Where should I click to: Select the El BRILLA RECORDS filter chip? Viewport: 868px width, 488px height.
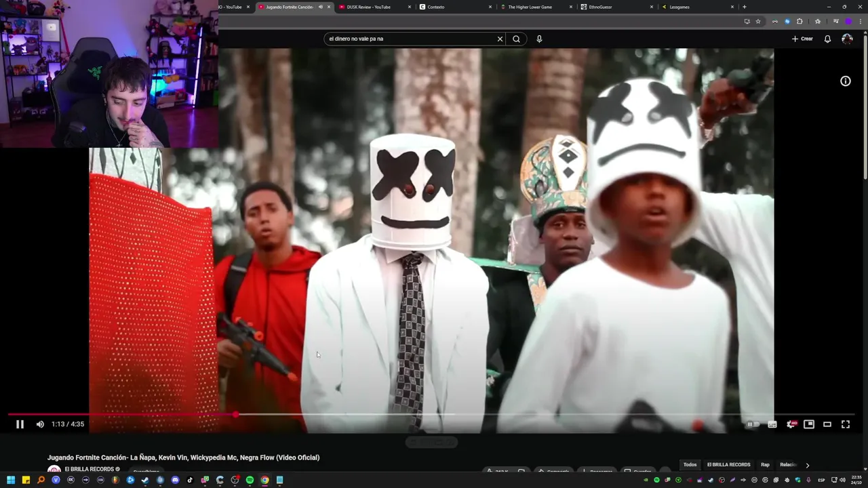click(x=728, y=465)
